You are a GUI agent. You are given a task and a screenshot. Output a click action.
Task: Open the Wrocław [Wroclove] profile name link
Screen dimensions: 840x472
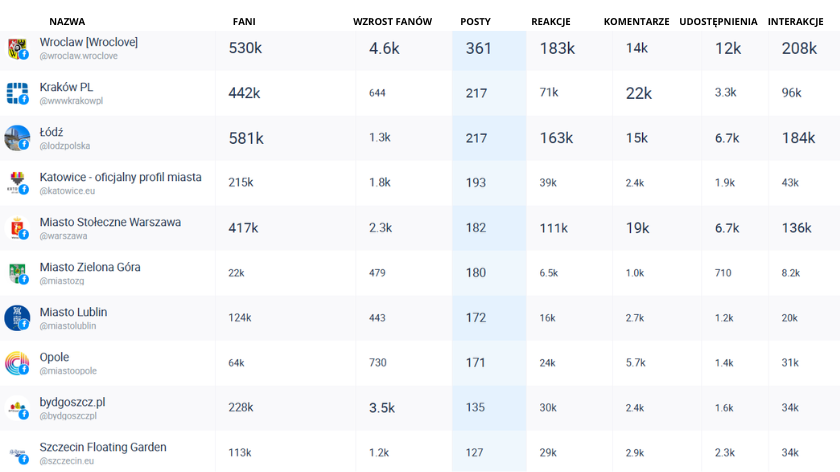(89, 42)
